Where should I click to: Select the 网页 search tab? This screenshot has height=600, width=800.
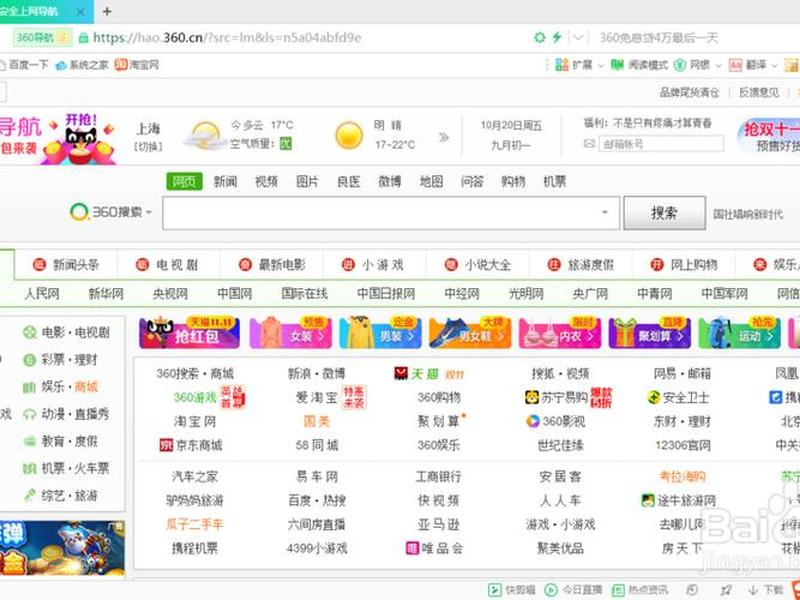pyautogui.click(x=184, y=181)
